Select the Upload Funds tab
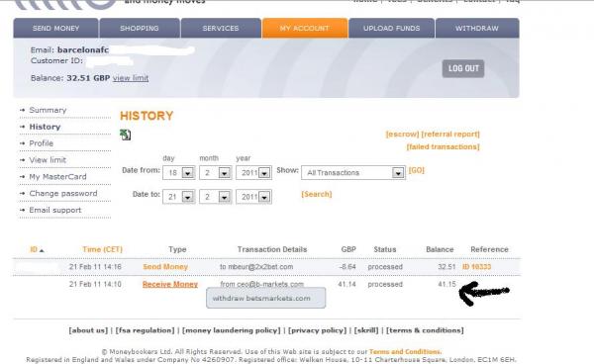 point(392,29)
